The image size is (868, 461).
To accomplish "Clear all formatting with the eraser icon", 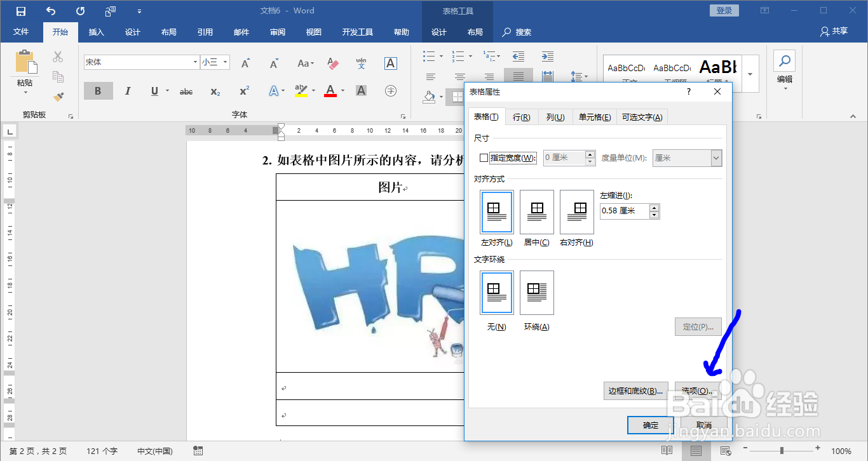I will click(332, 63).
